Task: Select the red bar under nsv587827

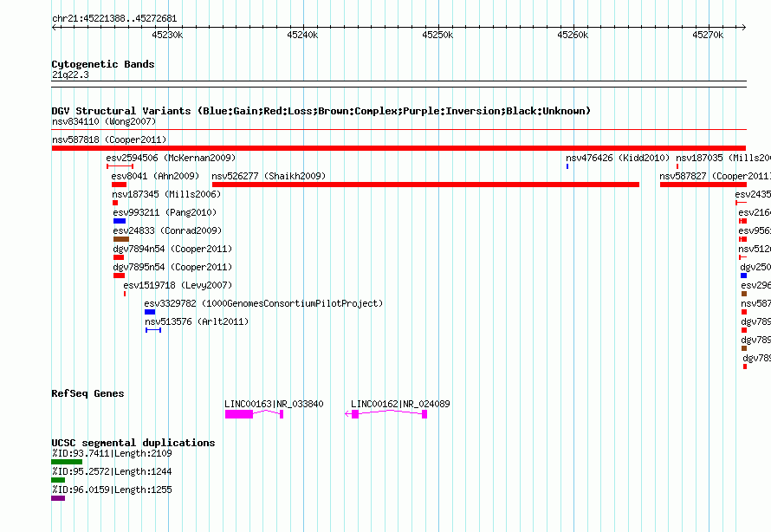Action: 703,185
